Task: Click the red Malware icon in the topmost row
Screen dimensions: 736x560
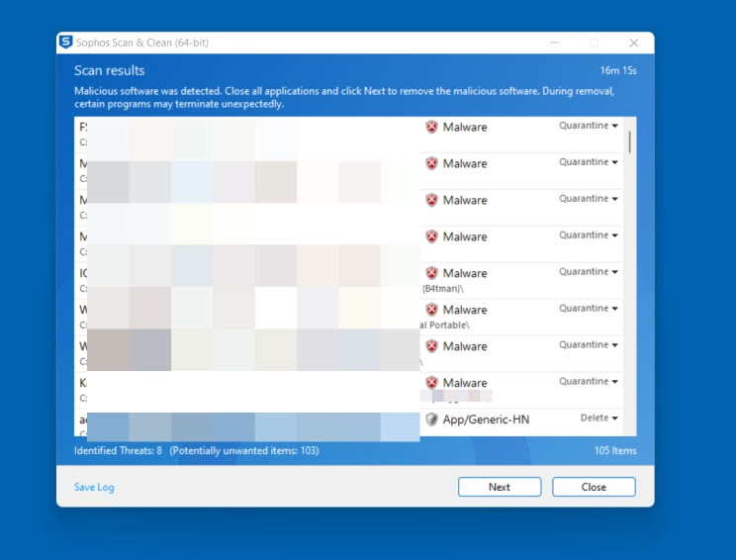Action: point(431,127)
